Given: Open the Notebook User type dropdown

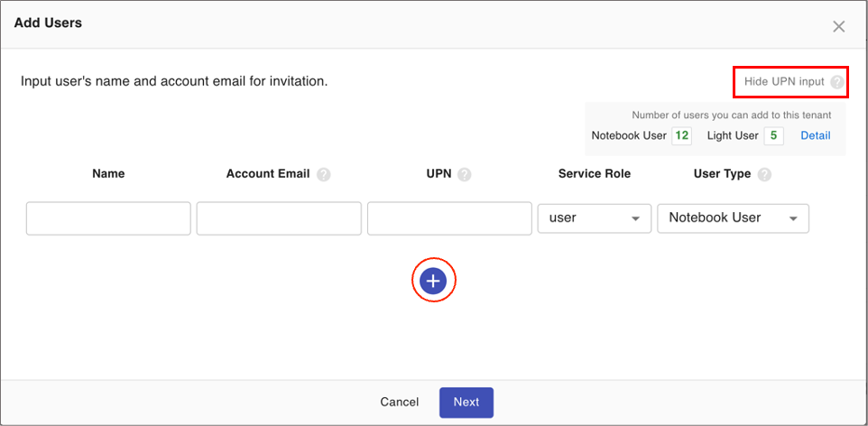Looking at the screenshot, I should click(733, 218).
